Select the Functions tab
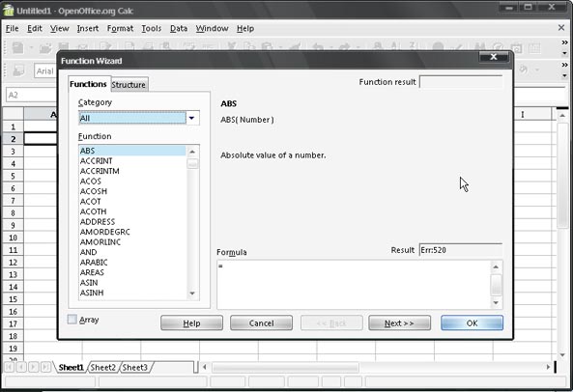 [x=88, y=84]
